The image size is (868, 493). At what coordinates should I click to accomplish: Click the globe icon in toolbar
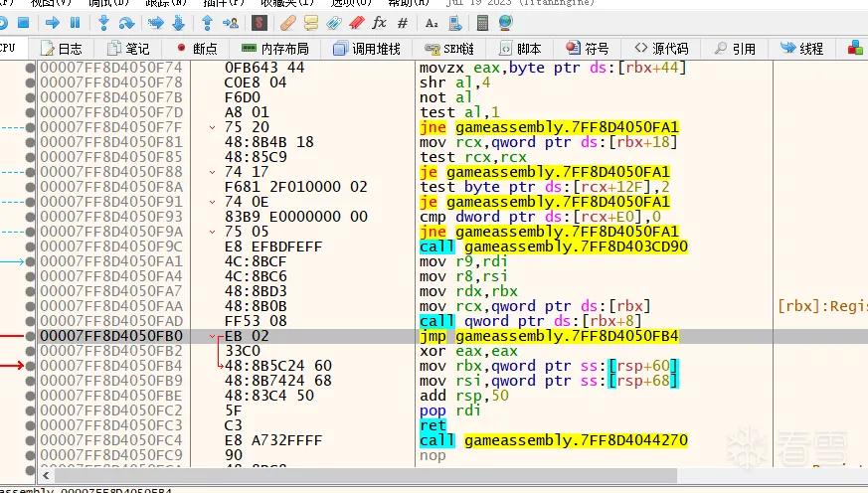pyautogui.click(x=505, y=23)
